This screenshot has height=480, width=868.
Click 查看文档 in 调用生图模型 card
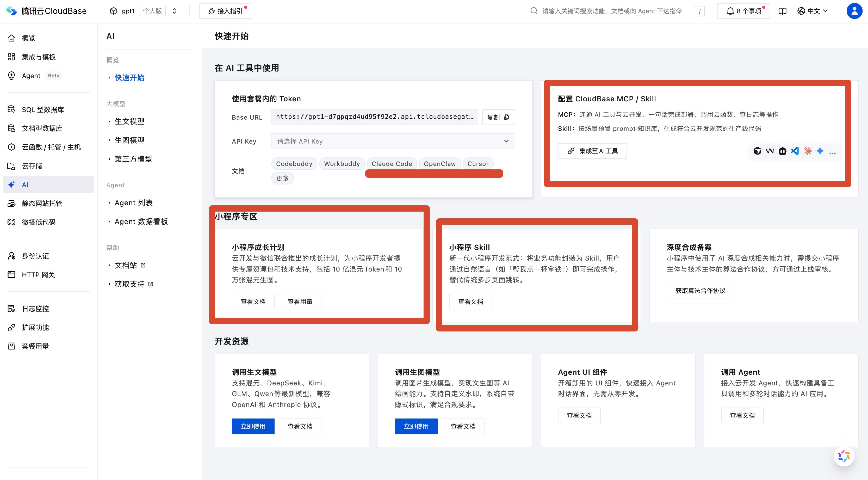tap(463, 426)
